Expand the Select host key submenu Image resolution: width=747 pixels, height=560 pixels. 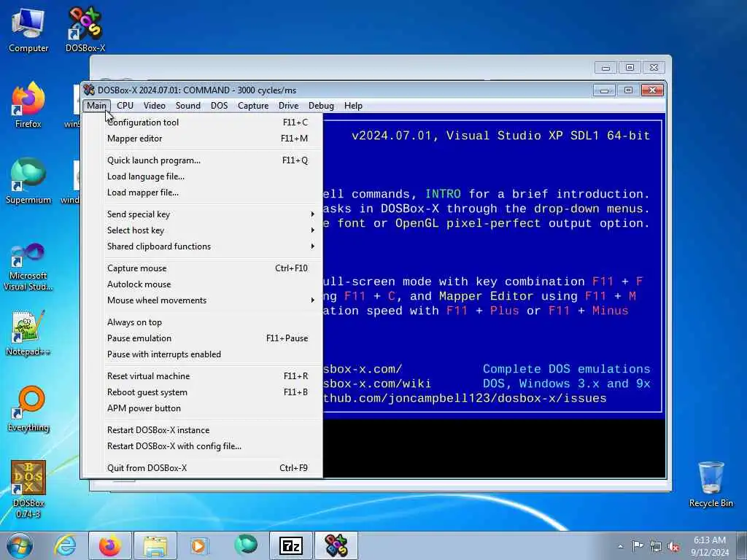point(203,230)
